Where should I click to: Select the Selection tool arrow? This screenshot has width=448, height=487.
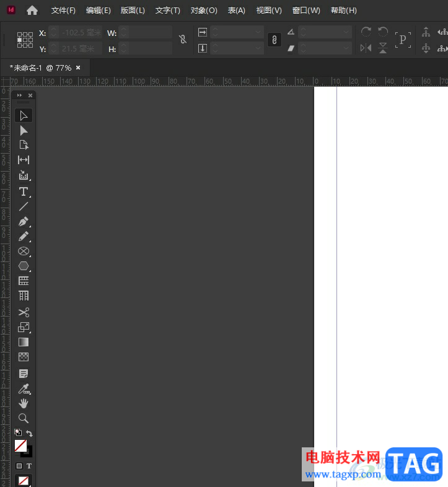pos(24,115)
